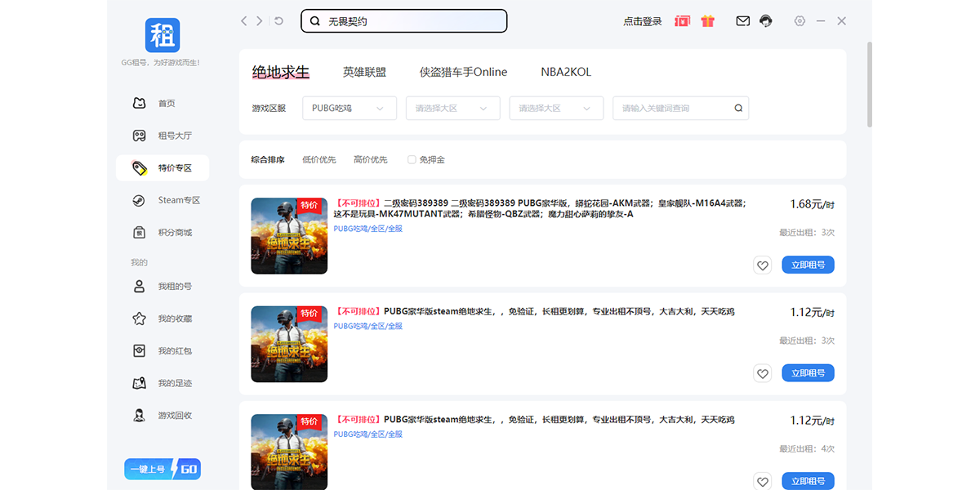Click 立即租号 for the 1.68元 listing
Screen dimensions: 980x490
click(808, 265)
